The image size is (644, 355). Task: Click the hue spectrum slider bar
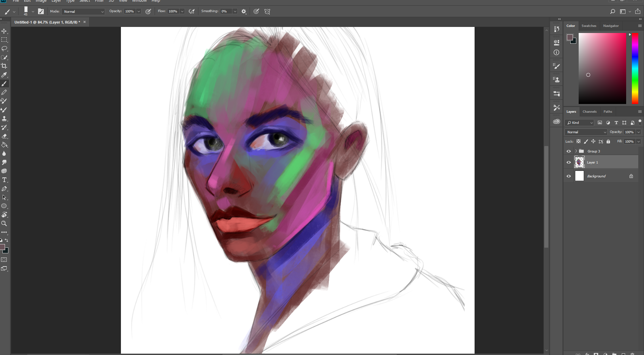(635, 68)
